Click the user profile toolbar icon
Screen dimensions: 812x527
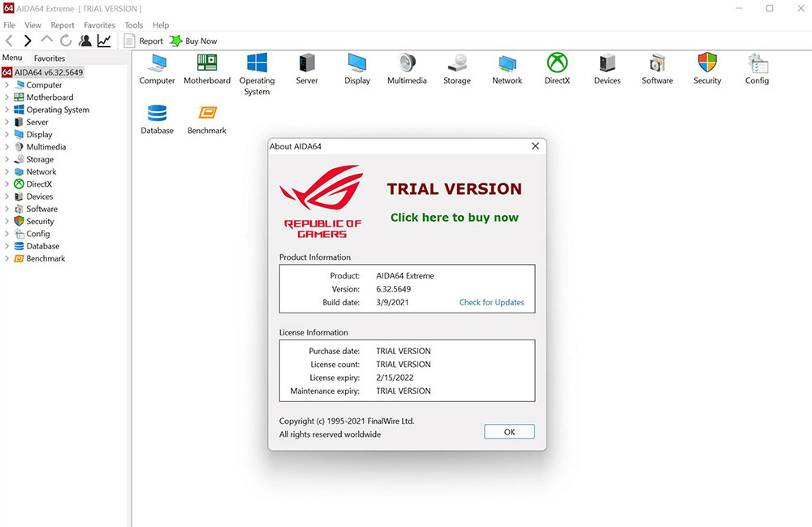click(85, 41)
